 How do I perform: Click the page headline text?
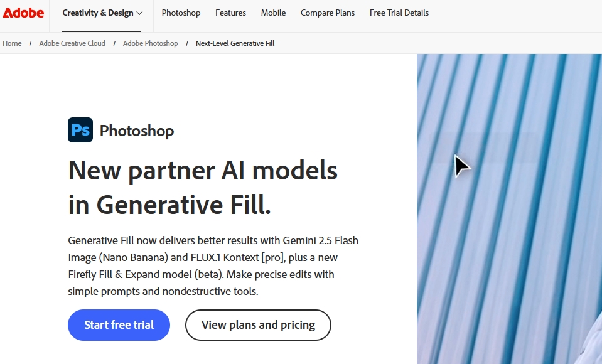coord(202,186)
